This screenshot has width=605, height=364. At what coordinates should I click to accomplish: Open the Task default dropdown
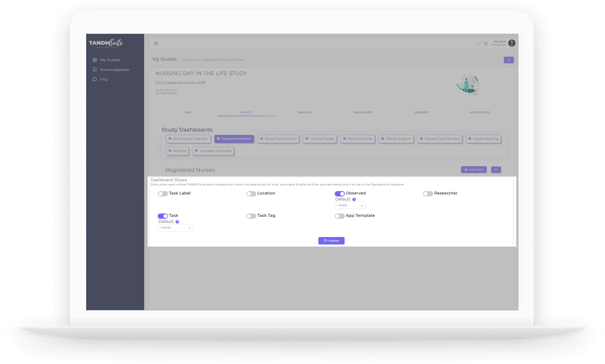click(x=175, y=228)
